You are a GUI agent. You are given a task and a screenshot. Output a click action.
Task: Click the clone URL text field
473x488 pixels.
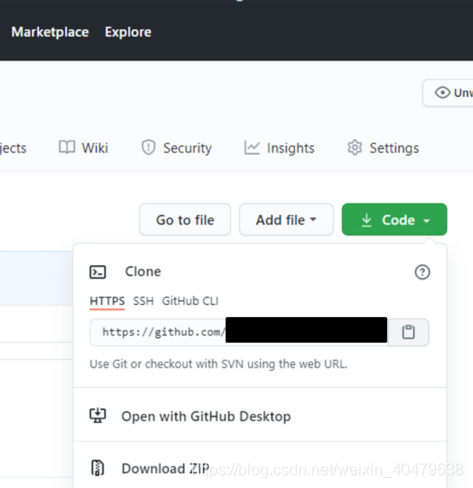[x=239, y=332]
